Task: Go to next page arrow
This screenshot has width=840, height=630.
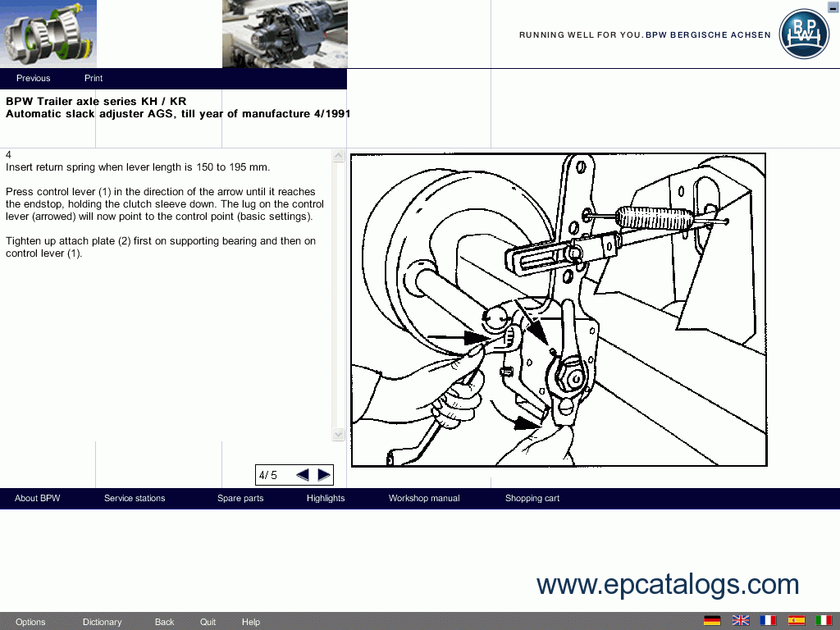Action: pos(324,475)
